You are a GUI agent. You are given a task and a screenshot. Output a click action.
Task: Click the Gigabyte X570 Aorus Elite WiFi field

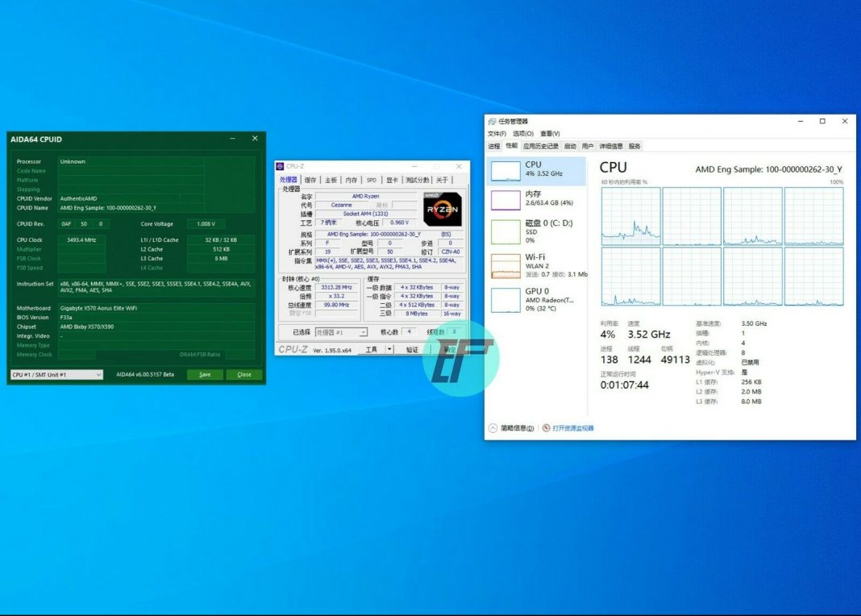(x=157, y=308)
